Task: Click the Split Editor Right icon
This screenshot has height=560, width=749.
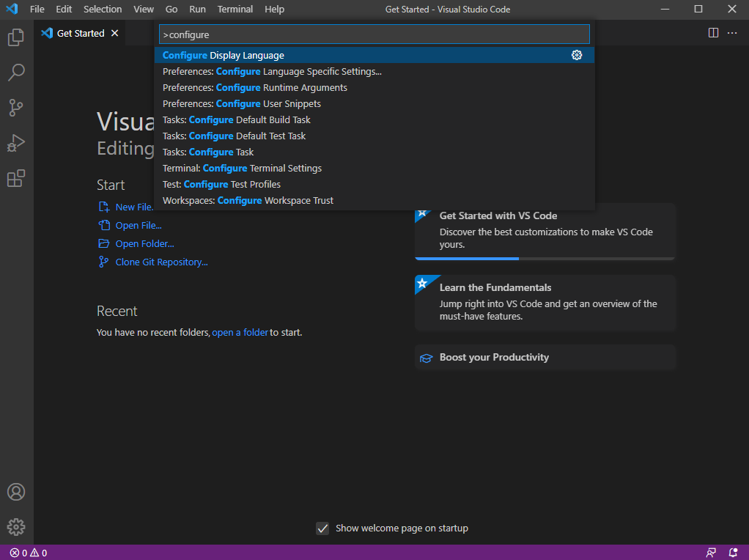Action: 713,33
